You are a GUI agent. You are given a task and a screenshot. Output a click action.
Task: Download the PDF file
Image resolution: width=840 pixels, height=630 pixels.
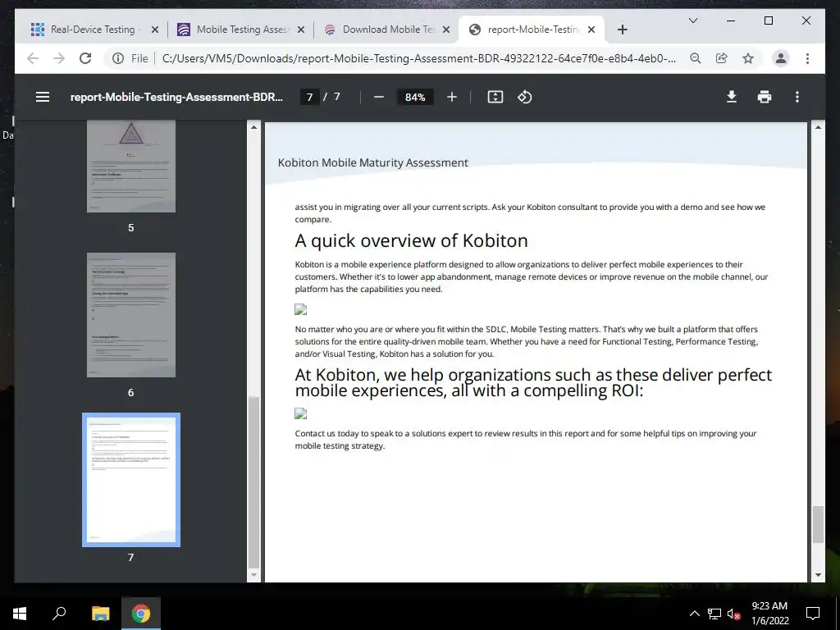(731, 97)
